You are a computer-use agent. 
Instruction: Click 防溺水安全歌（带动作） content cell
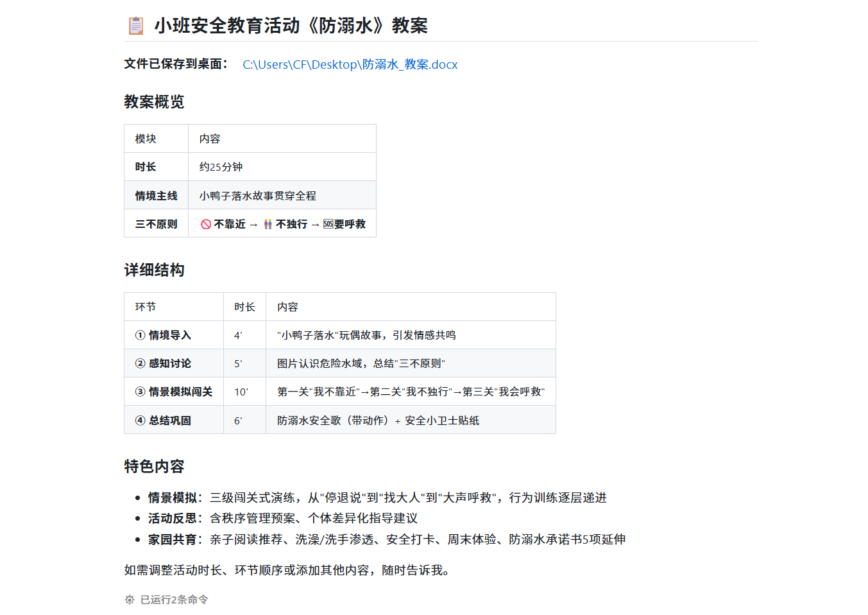click(x=411, y=420)
